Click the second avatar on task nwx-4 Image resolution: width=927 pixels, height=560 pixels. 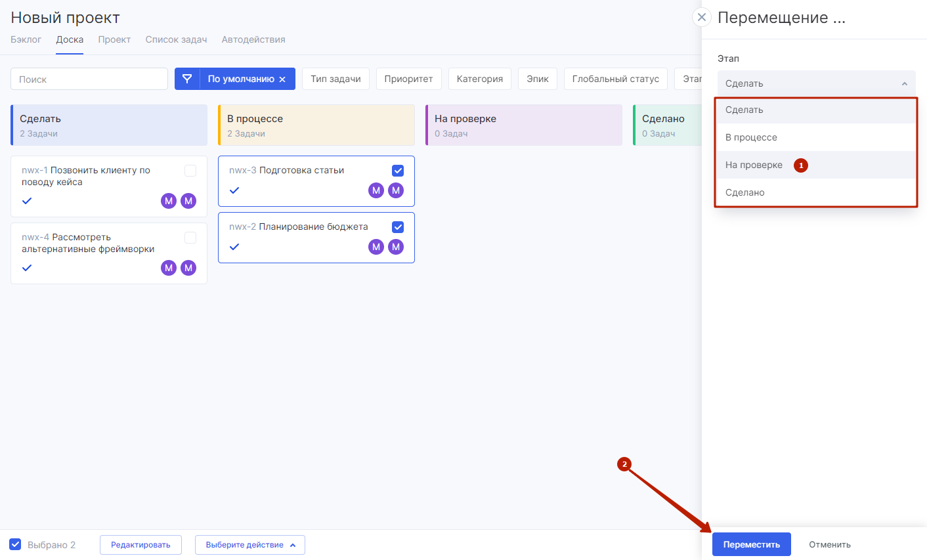pyautogui.click(x=188, y=268)
